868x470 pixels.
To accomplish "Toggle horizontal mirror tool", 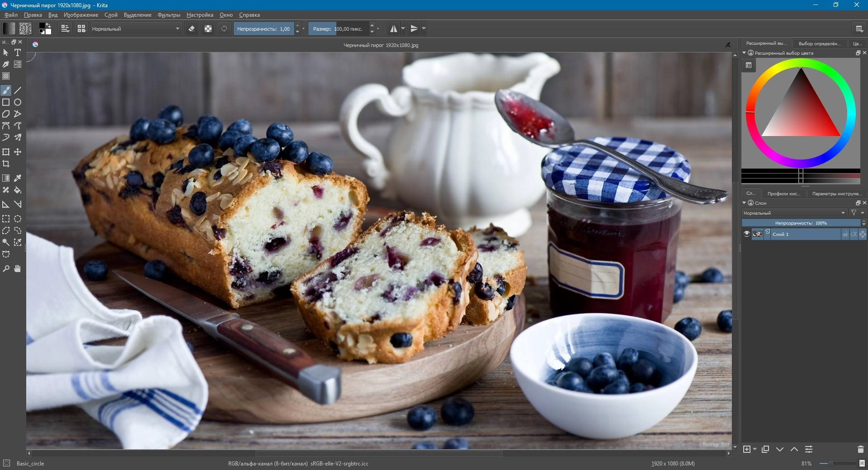I will click(x=394, y=28).
